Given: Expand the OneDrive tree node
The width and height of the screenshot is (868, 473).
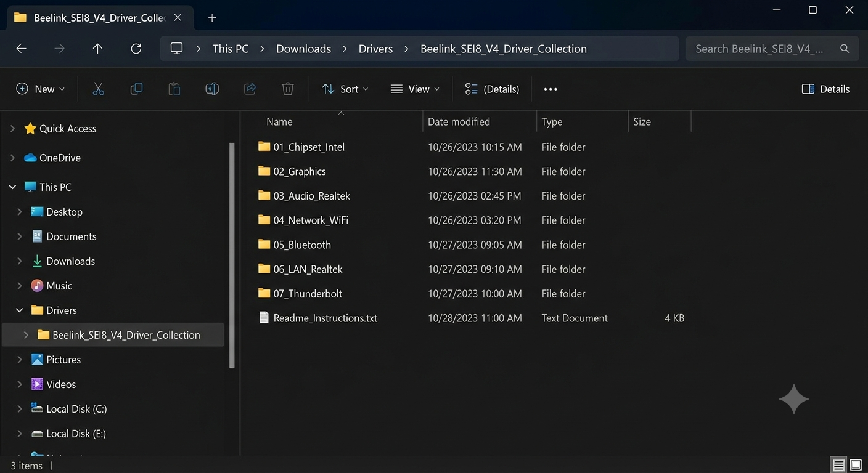Looking at the screenshot, I should click(x=12, y=158).
